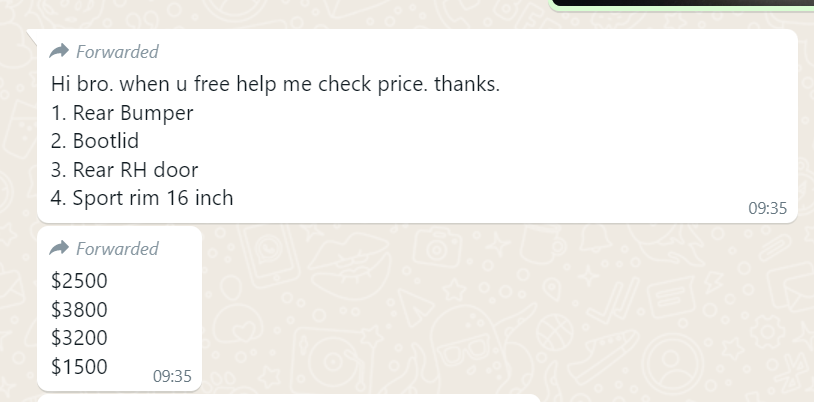The width and height of the screenshot is (814, 402).
Task: Select the "1. Rear Bumper" line
Action: (x=122, y=113)
